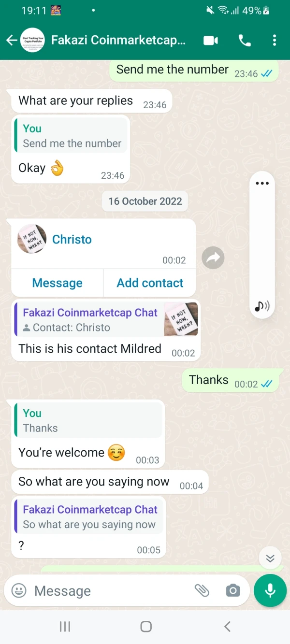Start a video call with Fakazi

pos(211,41)
